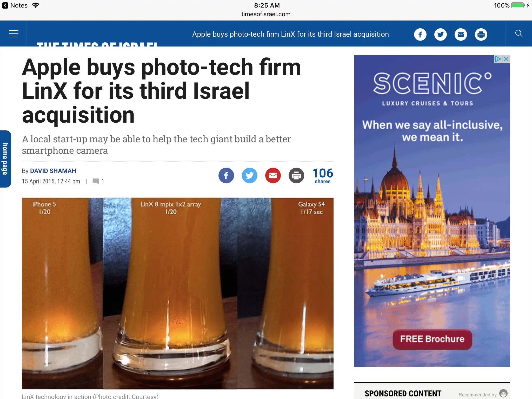Go back to Notes app

pyautogui.click(x=15, y=5)
